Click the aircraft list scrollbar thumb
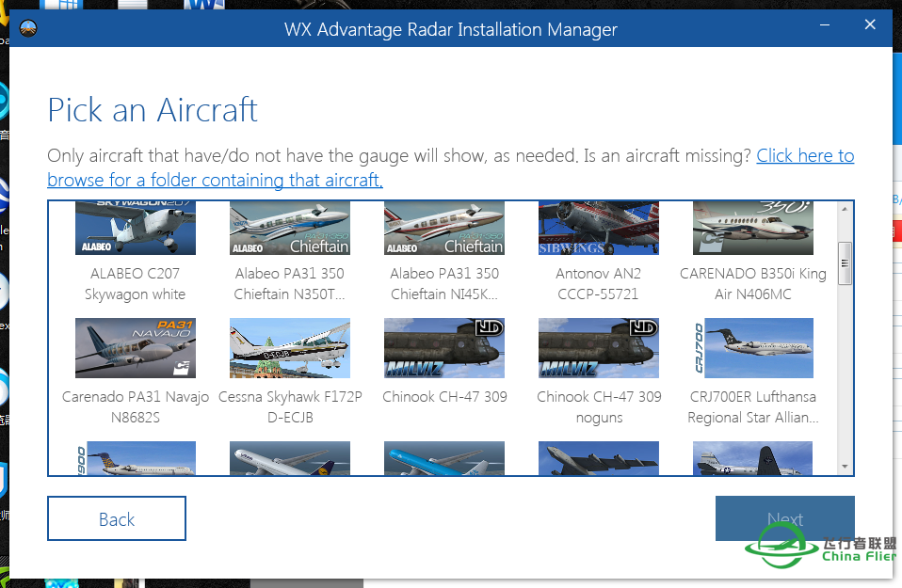 tap(845, 262)
